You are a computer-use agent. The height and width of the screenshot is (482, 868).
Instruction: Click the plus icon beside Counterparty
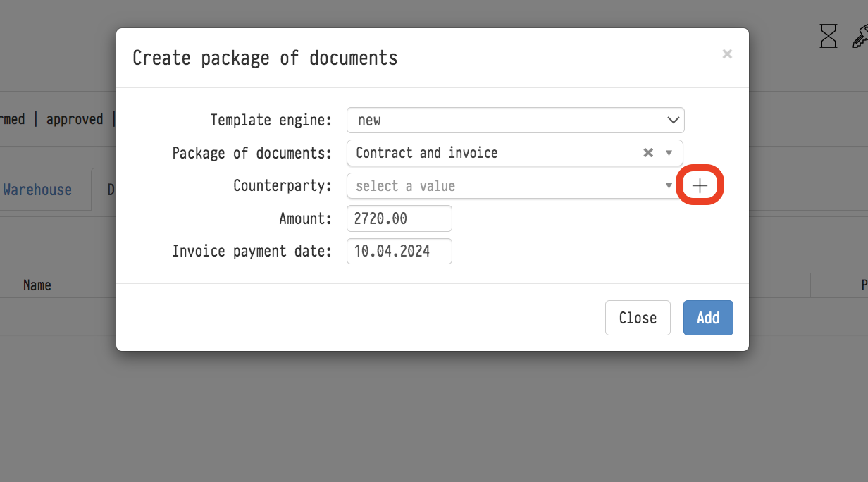(700, 185)
